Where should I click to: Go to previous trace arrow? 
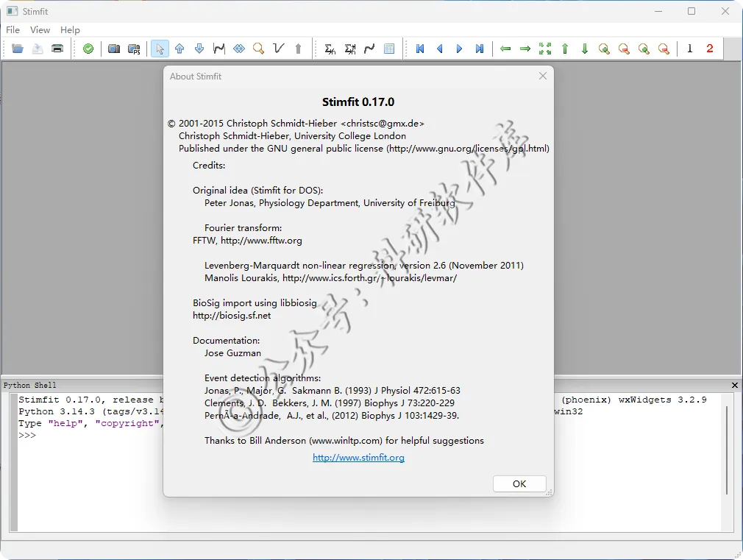click(x=440, y=49)
